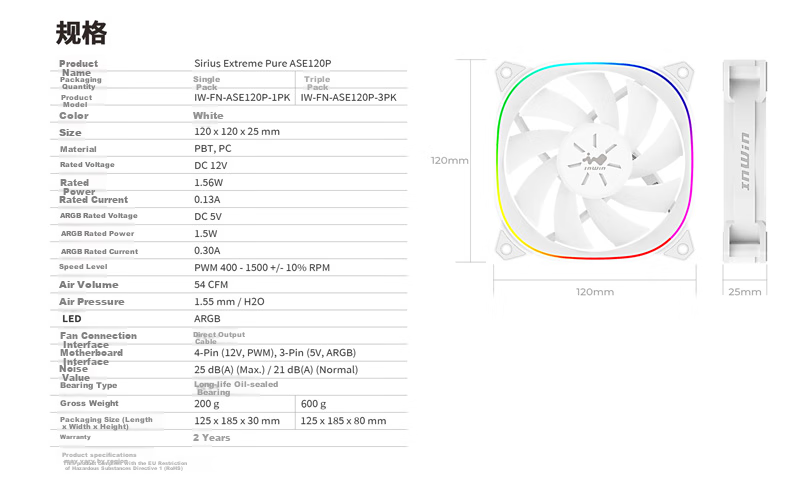
Task: Click the Gross Weight row label
Action: click(x=89, y=403)
